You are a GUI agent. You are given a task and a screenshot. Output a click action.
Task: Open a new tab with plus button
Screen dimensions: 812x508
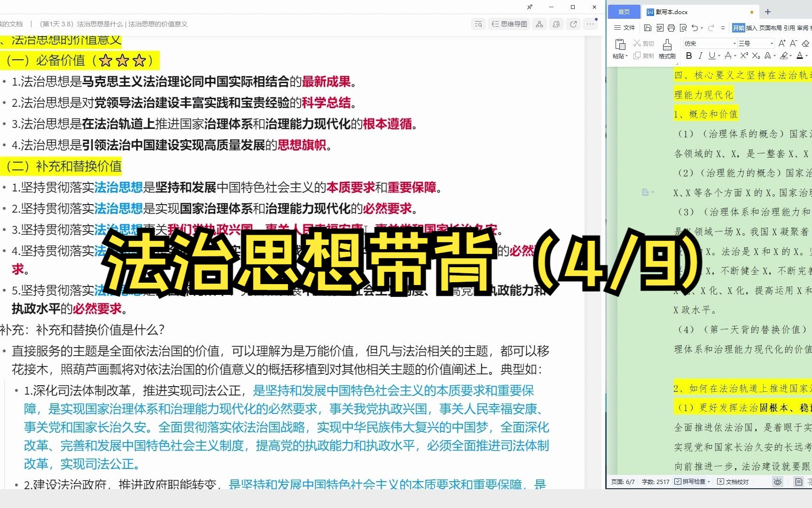tap(768, 12)
